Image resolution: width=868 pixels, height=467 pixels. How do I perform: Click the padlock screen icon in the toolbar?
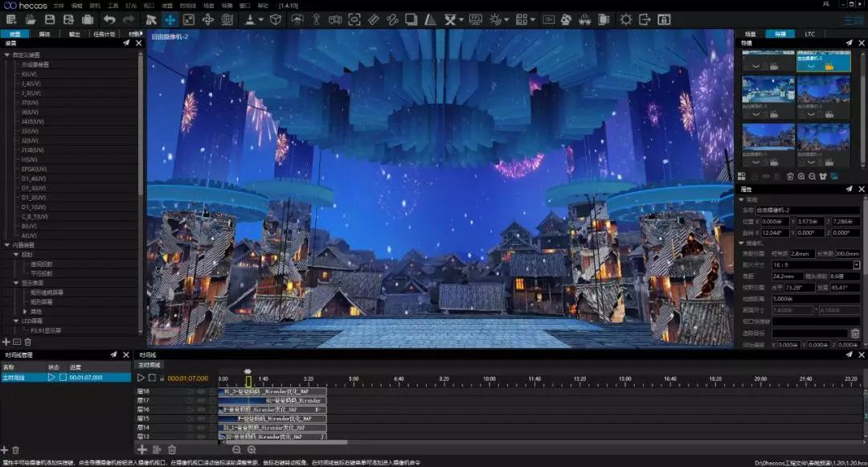point(664,20)
